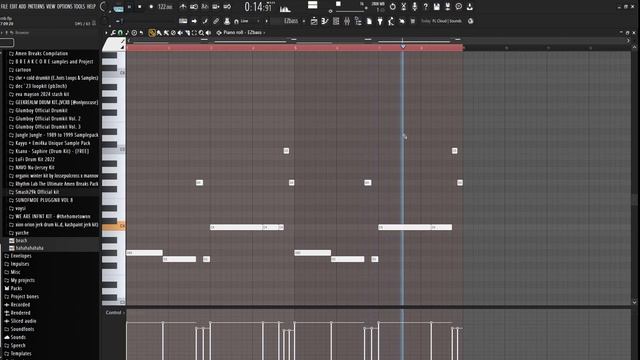Open the FILE menu
The image size is (640, 360).
coord(4,6)
